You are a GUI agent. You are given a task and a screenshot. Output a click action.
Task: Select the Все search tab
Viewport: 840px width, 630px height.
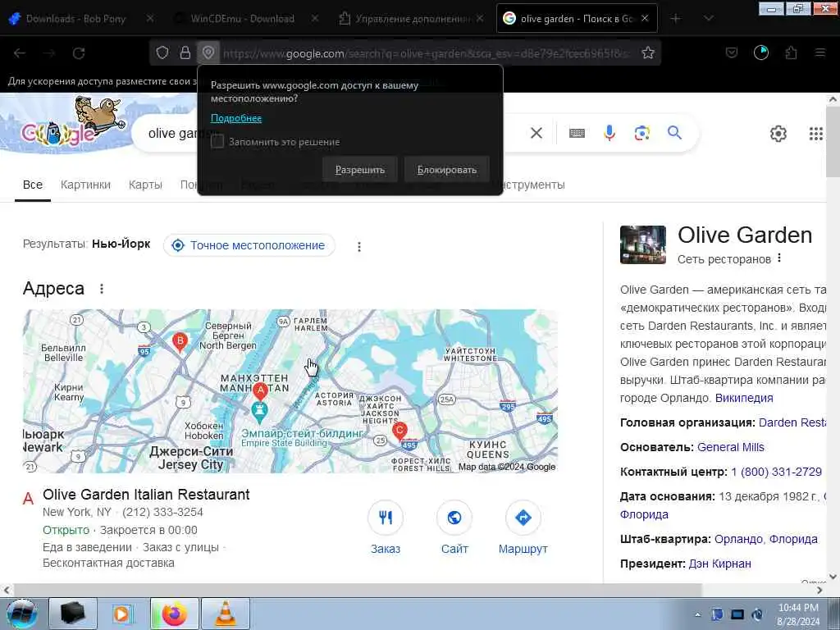coord(33,185)
